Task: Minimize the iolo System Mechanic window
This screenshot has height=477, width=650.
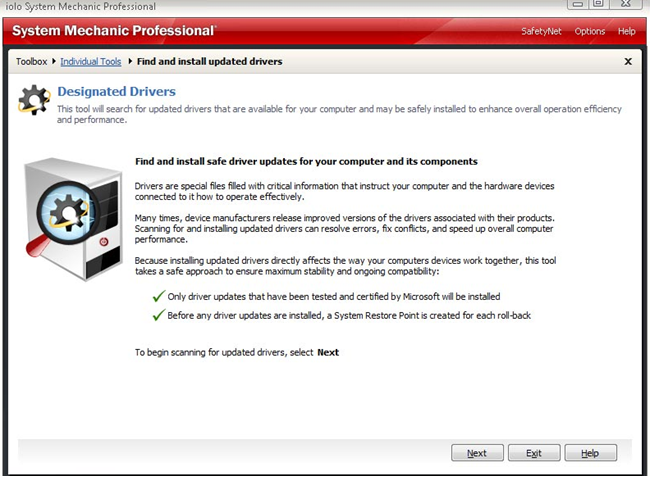Action: click(577, 4)
